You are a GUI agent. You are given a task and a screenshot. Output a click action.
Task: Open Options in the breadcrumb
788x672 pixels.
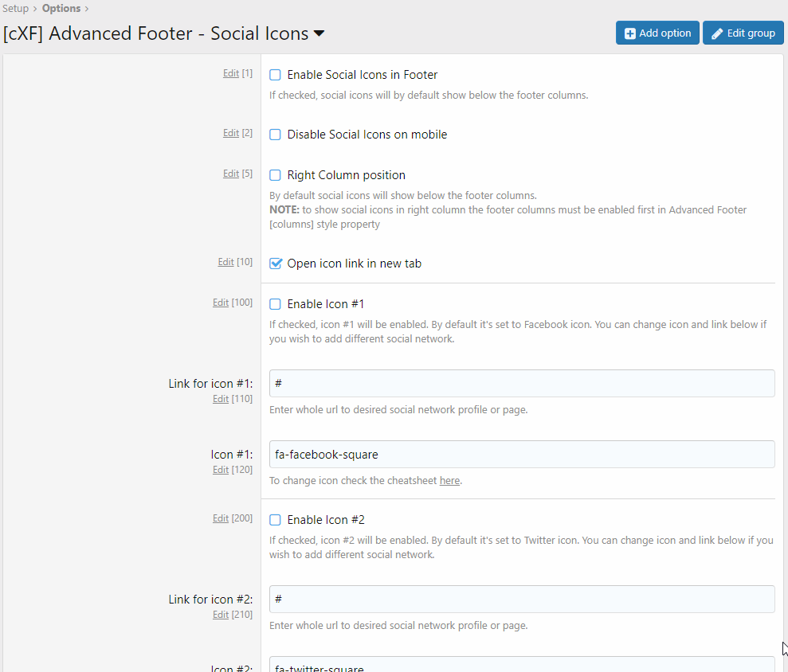click(x=61, y=9)
